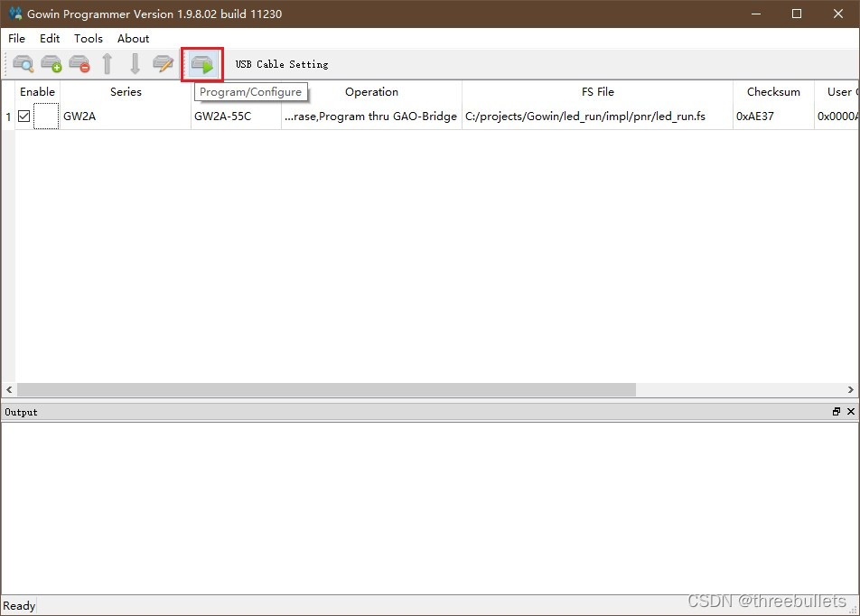The width and height of the screenshot is (860, 616).
Task: Minimize the Gowin Programmer window
Action: (x=756, y=14)
